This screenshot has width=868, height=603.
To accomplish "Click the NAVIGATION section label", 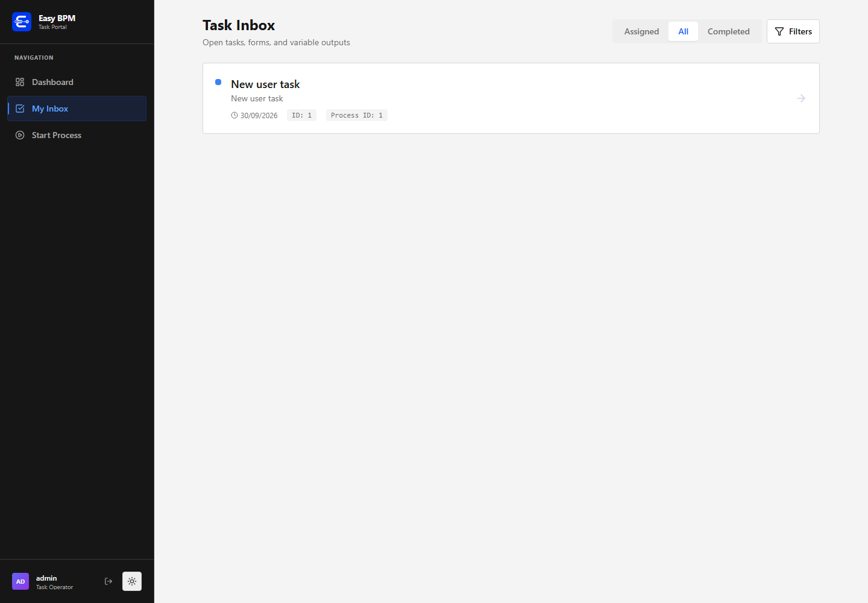I will click(34, 58).
